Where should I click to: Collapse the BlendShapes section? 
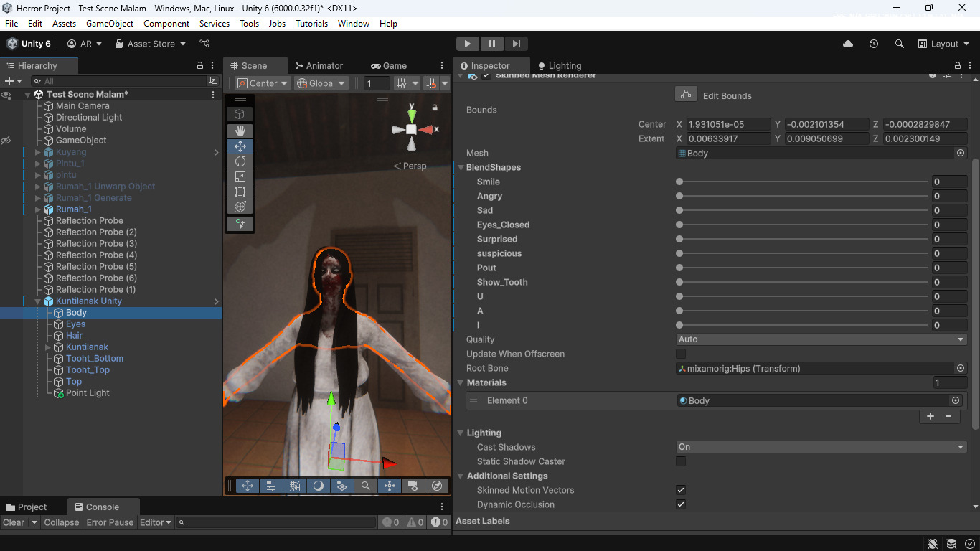pos(461,167)
